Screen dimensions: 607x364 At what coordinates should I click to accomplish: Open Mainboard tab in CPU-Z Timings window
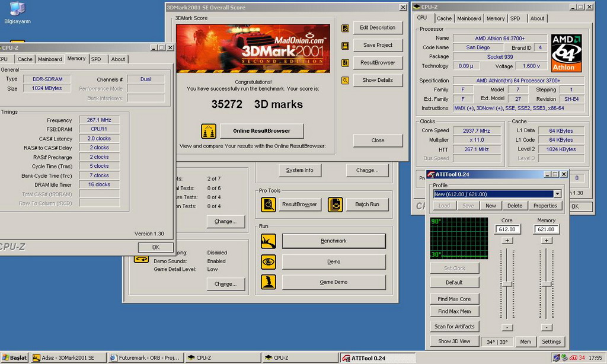[x=50, y=59]
